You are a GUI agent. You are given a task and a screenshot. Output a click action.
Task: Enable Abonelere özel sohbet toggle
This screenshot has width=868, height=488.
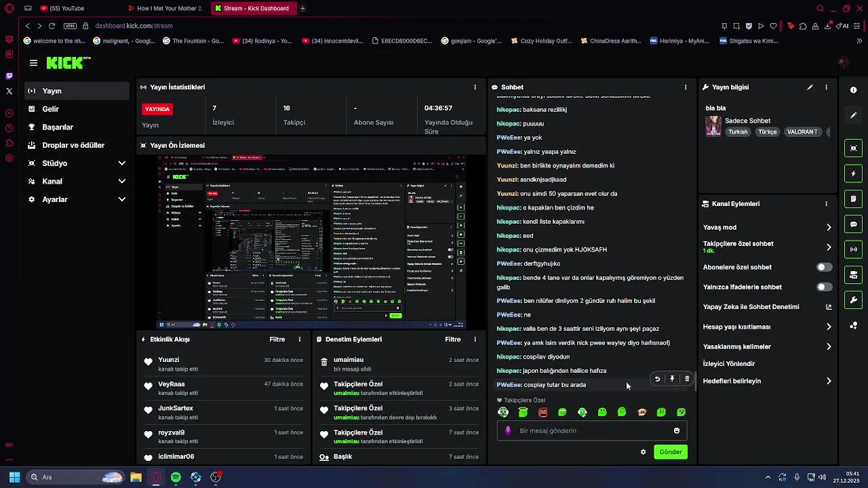[x=824, y=267]
